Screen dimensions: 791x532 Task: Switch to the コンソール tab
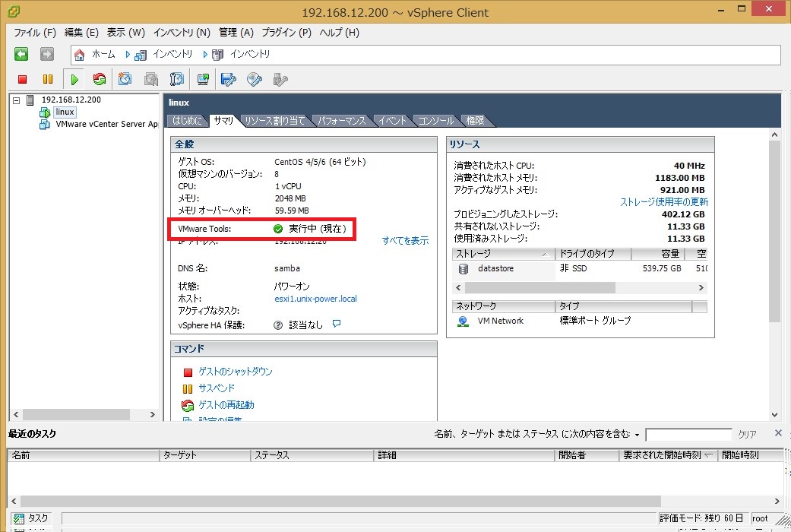[436, 121]
